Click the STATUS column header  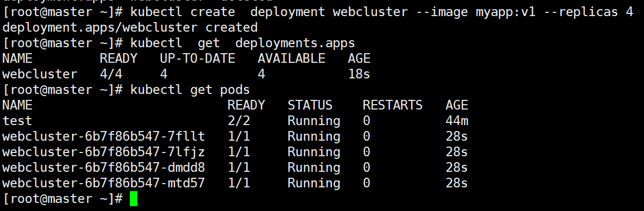[310, 105]
